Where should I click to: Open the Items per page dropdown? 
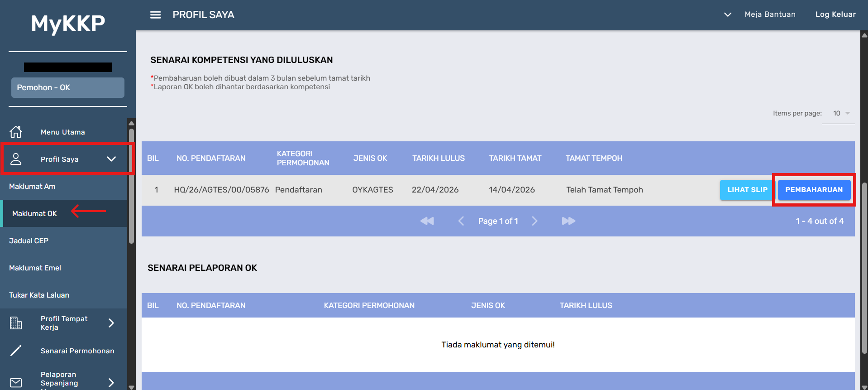pyautogui.click(x=841, y=113)
